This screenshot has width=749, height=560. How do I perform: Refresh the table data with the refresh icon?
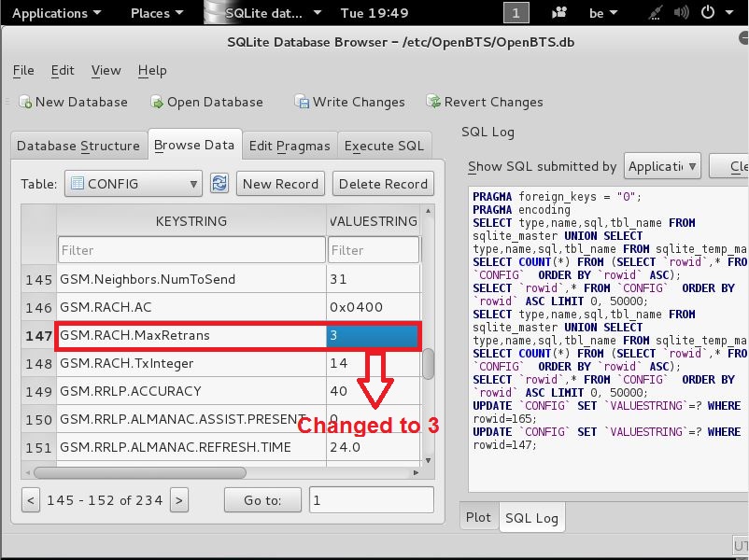point(219,183)
